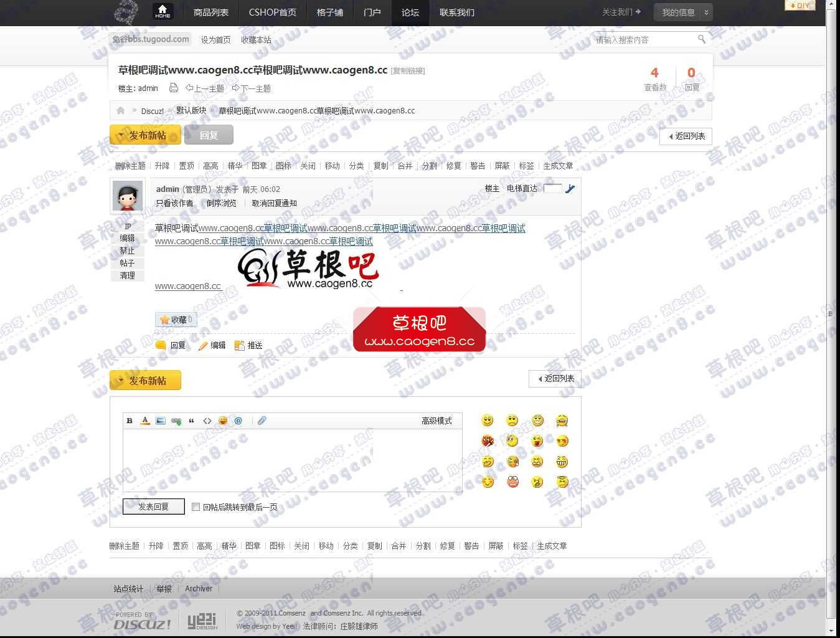Attach a file with the paperclip icon
Viewport: 840px width, 638px height.
click(262, 421)
